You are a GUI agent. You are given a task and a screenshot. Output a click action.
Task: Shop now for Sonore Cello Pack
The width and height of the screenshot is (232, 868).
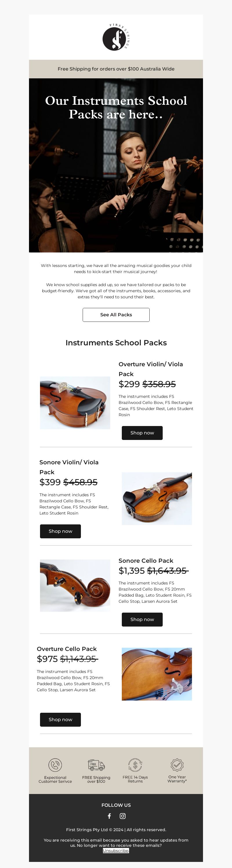[142, 620]
